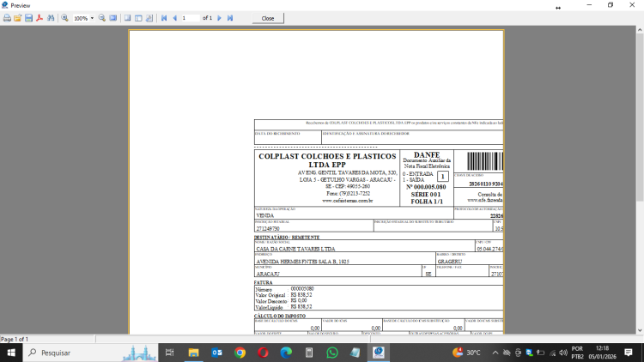Click the address 'AVENIDA HERMES FNTES SALA B, 1925'

coord(303,262)
